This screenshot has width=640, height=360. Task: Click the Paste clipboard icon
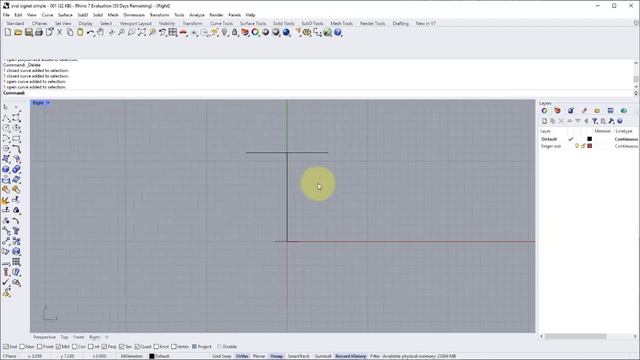pos(80,32)
